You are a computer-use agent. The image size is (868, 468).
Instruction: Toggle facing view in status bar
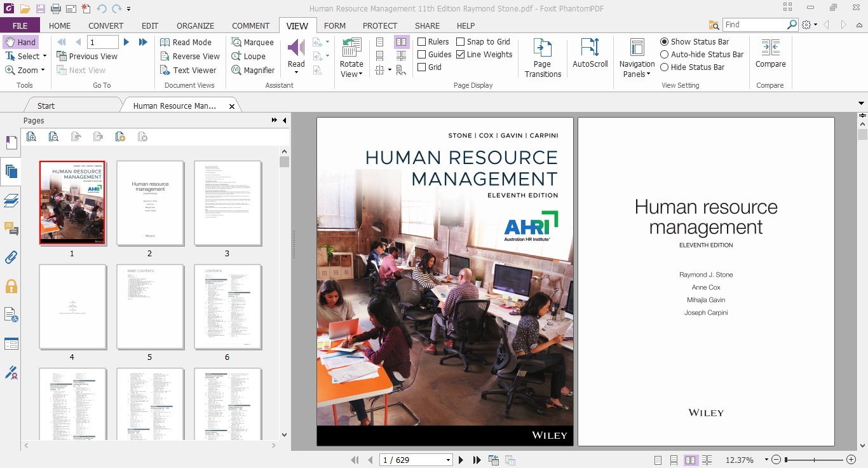click(x=690, y=460)
